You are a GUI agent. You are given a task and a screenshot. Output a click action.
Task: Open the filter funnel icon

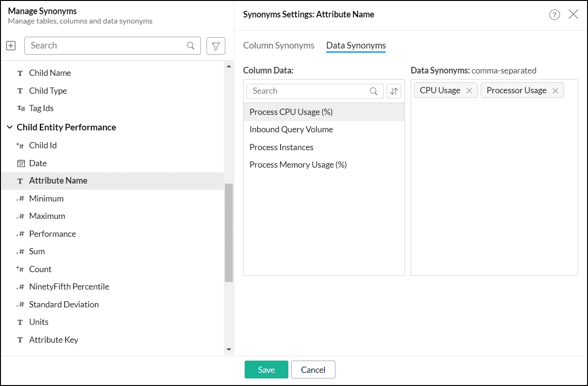point(216,46)
